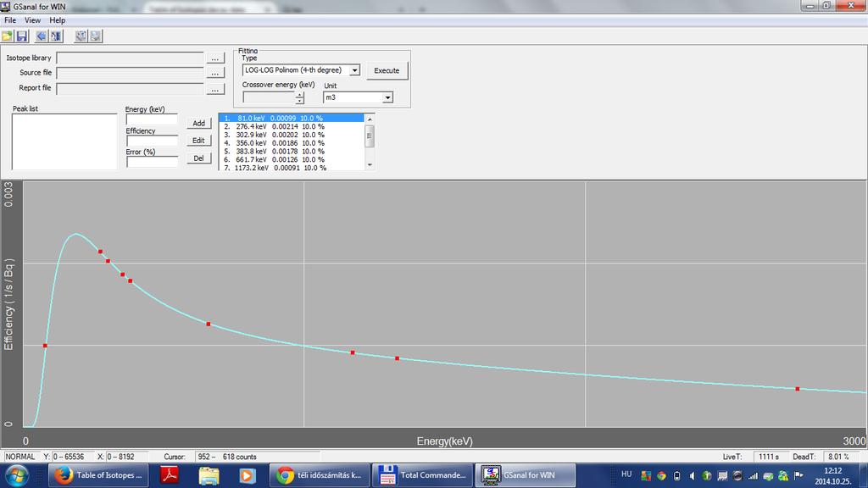
Task: Browse for the Isotope library file
Action: pyautogui.click(x=215, y=58)
